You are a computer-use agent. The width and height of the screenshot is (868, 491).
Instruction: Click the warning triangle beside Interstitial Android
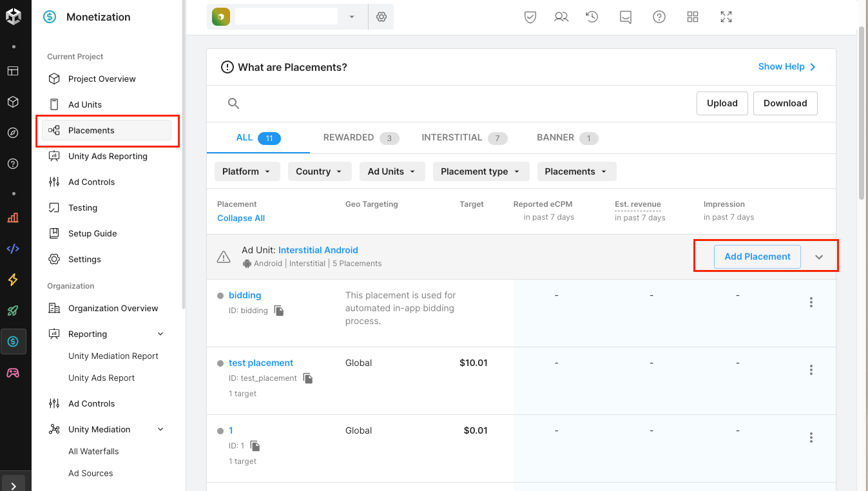click(x=224, y=256)
